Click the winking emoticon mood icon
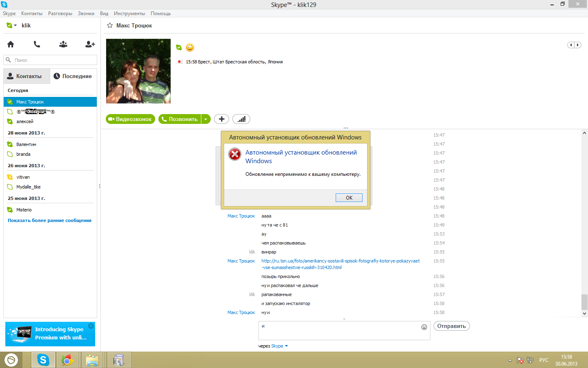Image resolution: width=588 pixels, height=368 pixels. (x=190, y=47)
